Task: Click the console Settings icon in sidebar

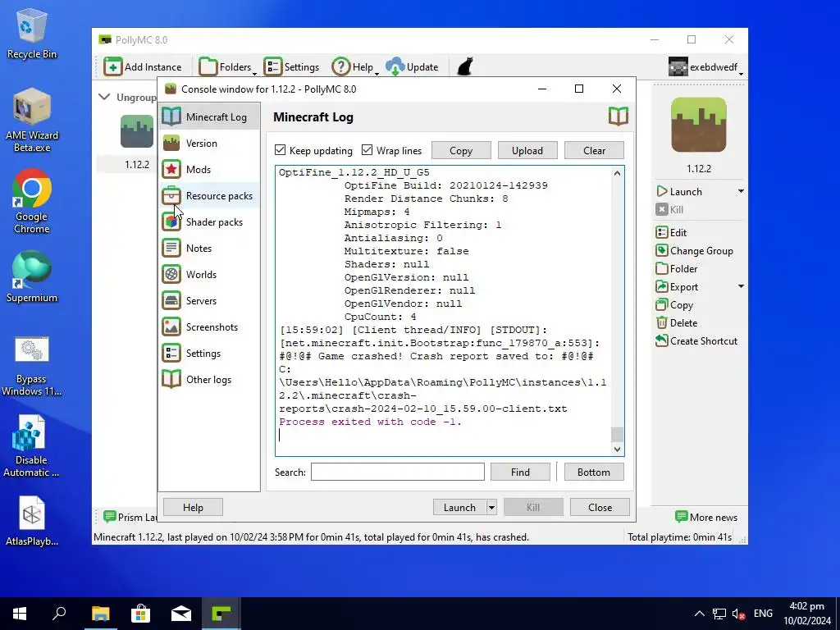Action: (171, 353)
